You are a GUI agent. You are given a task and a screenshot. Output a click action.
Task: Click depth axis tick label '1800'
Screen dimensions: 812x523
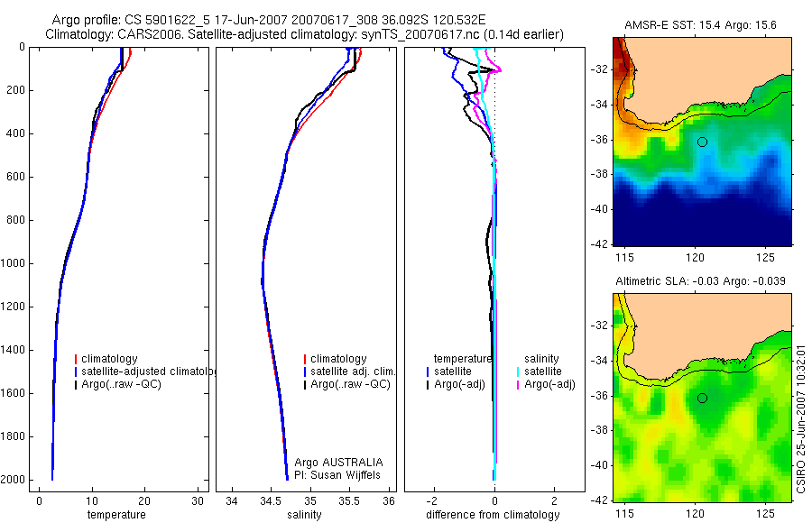[13, 436]
